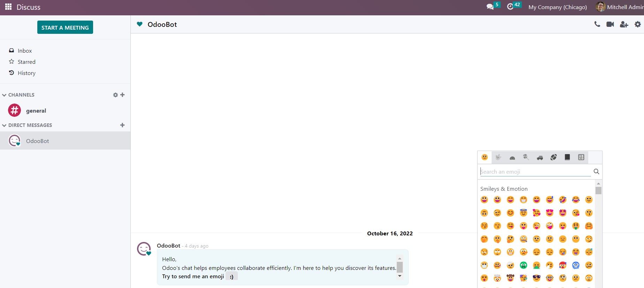
Task: Open the apps grid menu icon
Action: click(8, 7)
